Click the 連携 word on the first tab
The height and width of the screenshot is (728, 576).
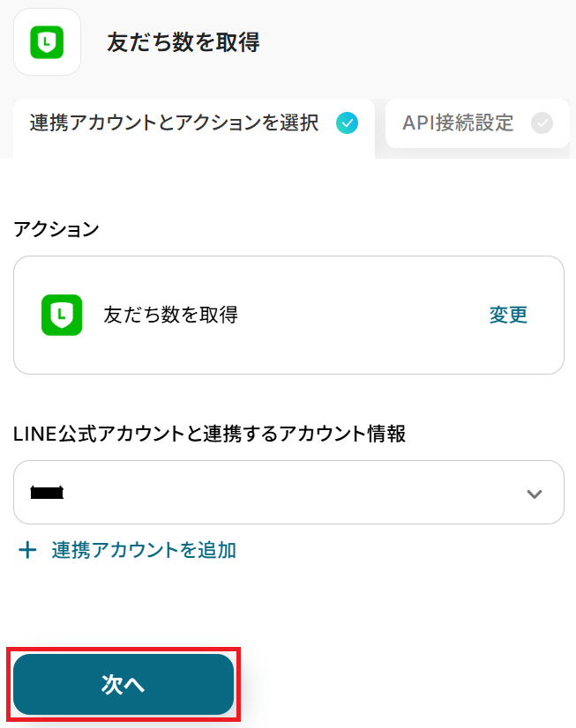pyautogui.click(x=49, y=123)
